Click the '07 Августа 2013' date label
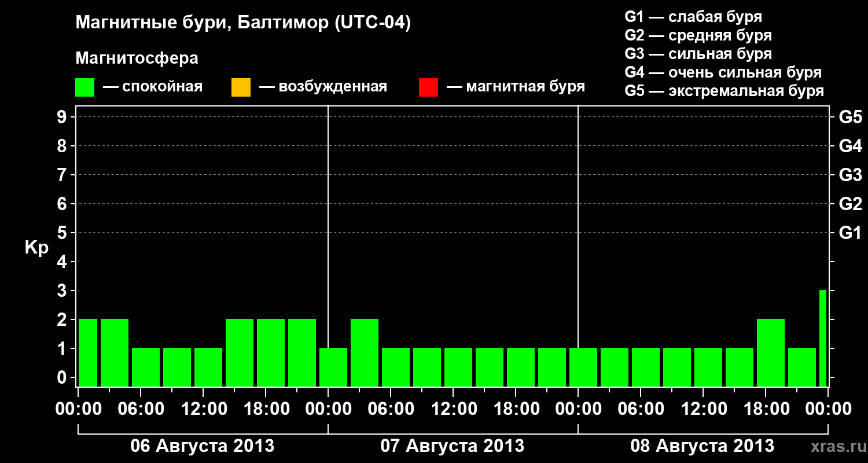This screenshot has height=463, width=868. click(x=453, y=446)
